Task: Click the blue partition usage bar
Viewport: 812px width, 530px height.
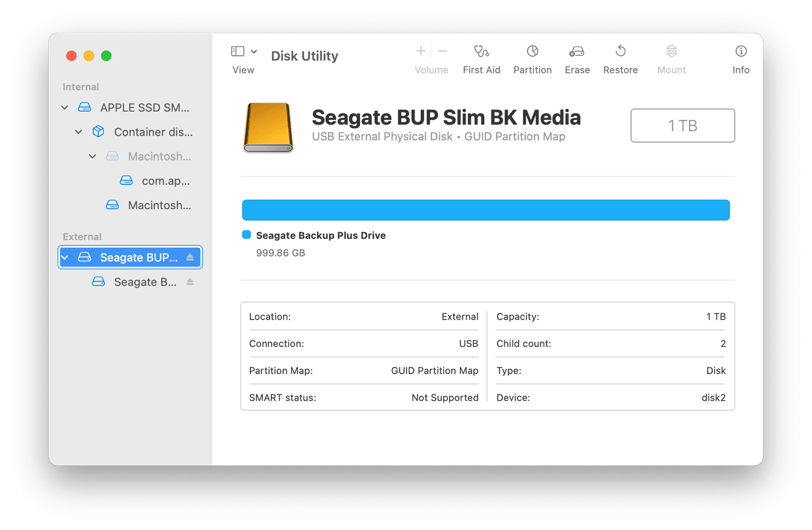Action: click(486, 210)
